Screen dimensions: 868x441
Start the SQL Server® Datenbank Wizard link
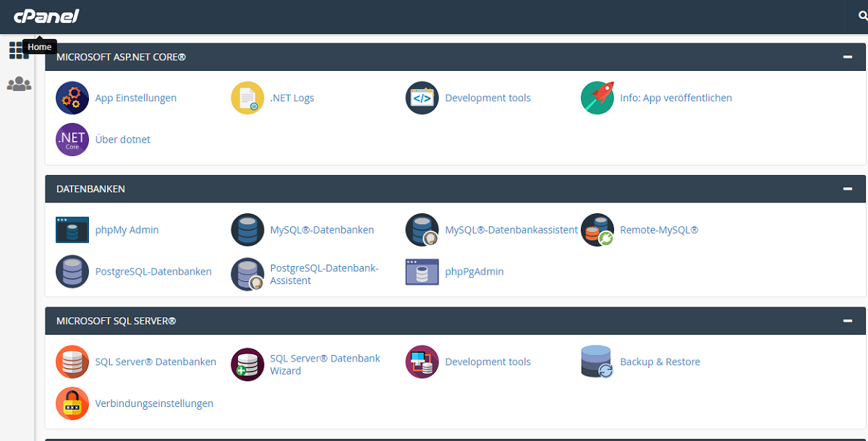point(325,364)
